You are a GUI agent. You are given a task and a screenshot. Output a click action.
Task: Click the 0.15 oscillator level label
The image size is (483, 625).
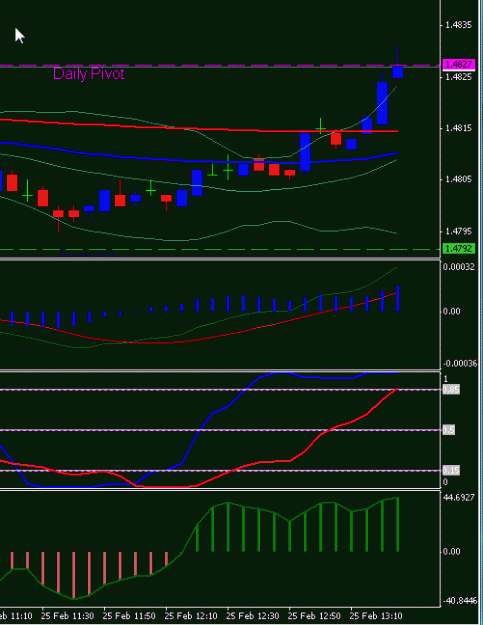coord(451,471)
